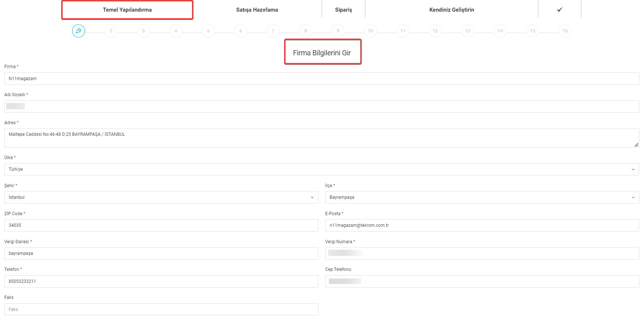This screenshot has height=316, width=644.
Task: Jump to step 9 circle
Action: tap(338, 31)
